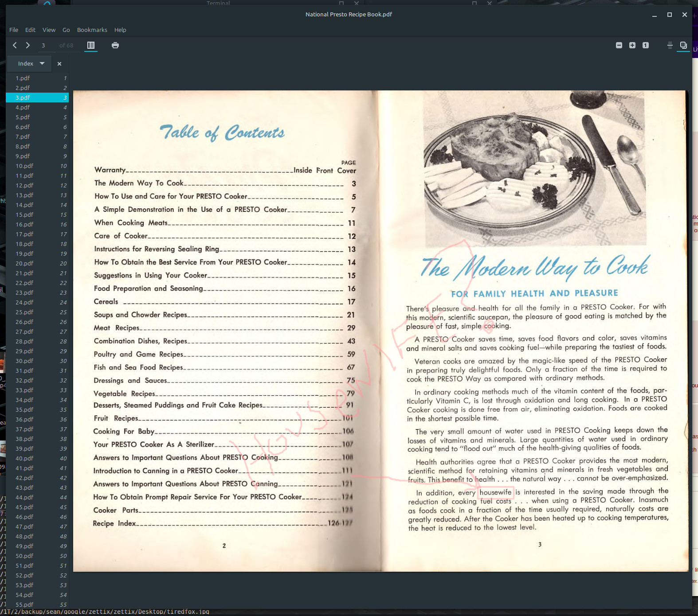This screenshot has width=698, height=616.
Task: Open the Help menu
Action: click(120, 30)
